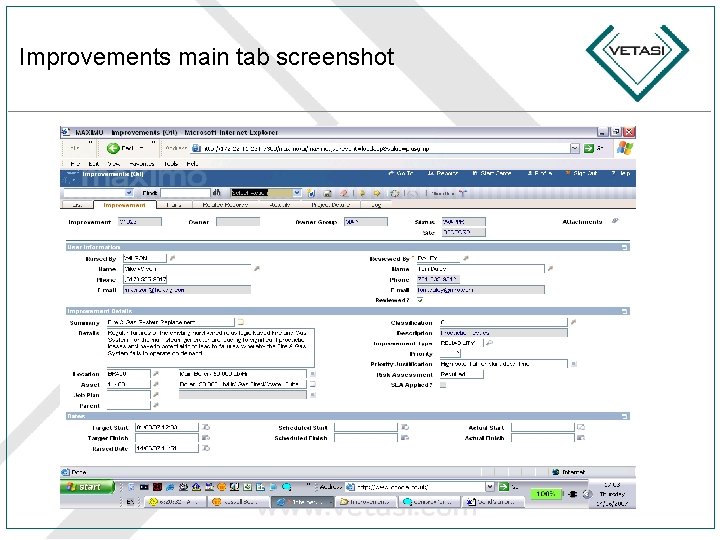This screenshot has width=720, height=540.
Task: Toggle the SLA Applied? checkbox
Action: pos(443,385)
